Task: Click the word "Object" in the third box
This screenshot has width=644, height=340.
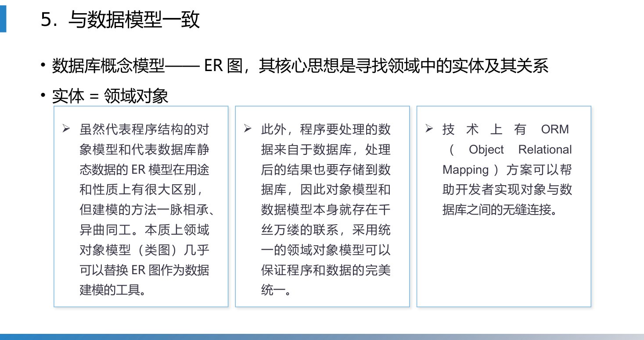Action: pos(486,150)
